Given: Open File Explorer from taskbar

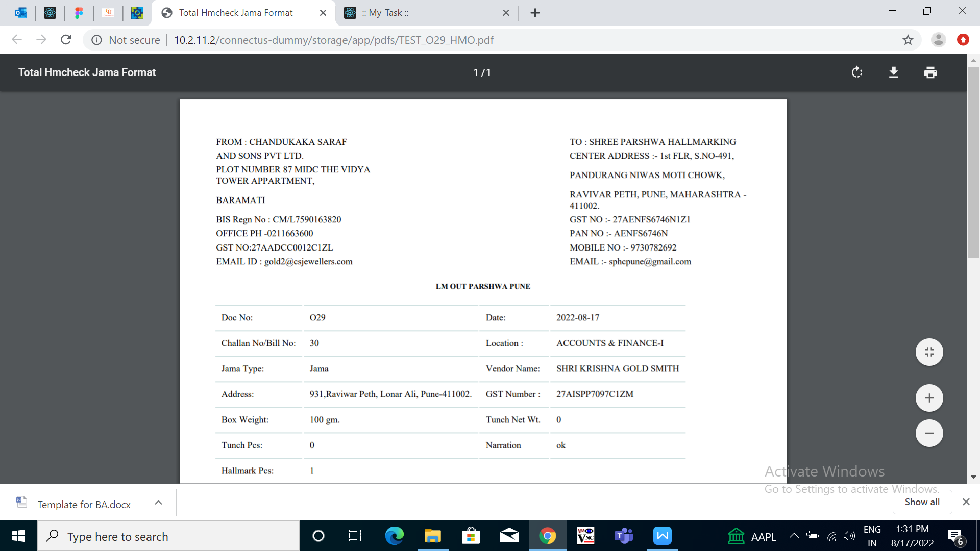Looking at the screenshot, I should [432, 536].
